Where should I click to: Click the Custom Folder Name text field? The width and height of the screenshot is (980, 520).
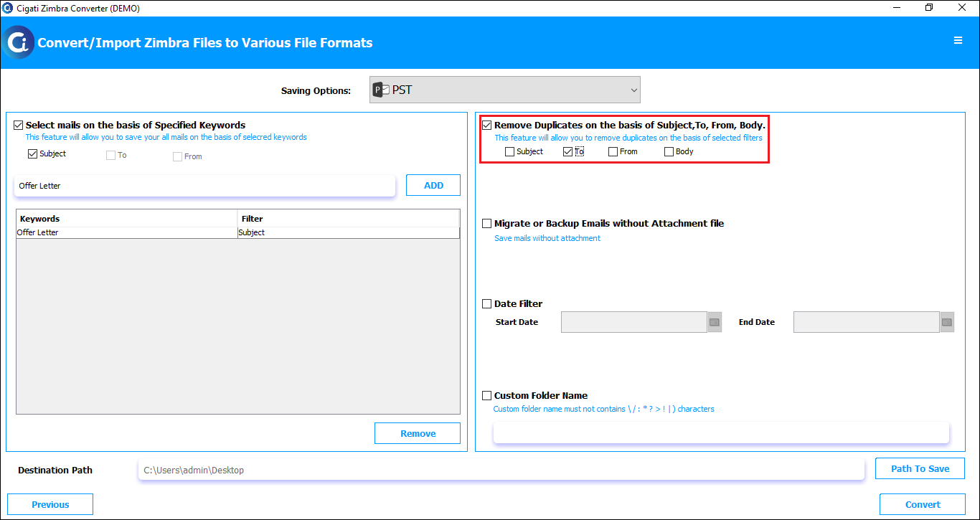point(721,432)
